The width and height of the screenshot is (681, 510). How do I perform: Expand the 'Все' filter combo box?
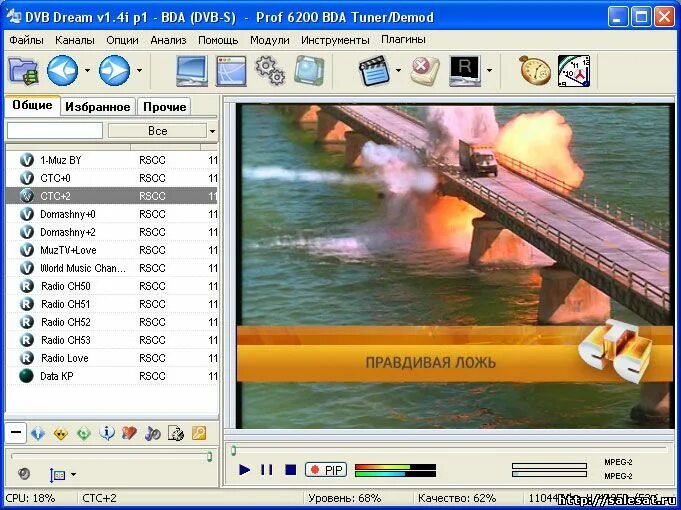click(212, 131)
